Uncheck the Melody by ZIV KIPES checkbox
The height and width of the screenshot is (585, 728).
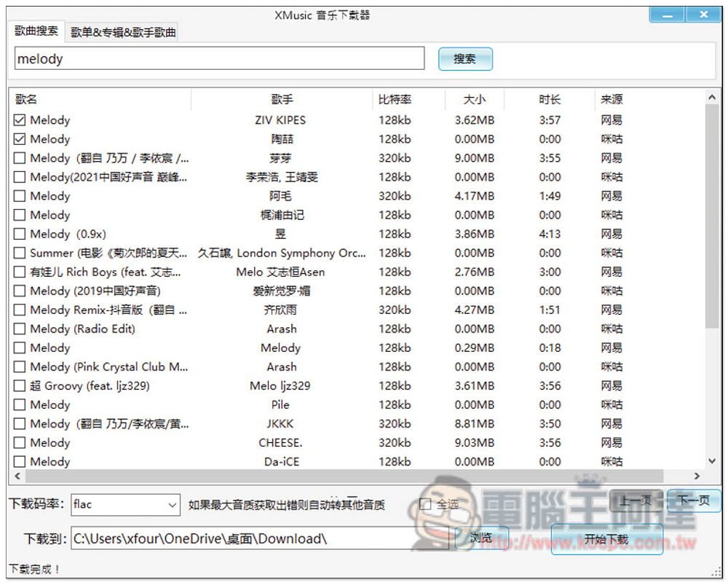click(x=20, y=120)
